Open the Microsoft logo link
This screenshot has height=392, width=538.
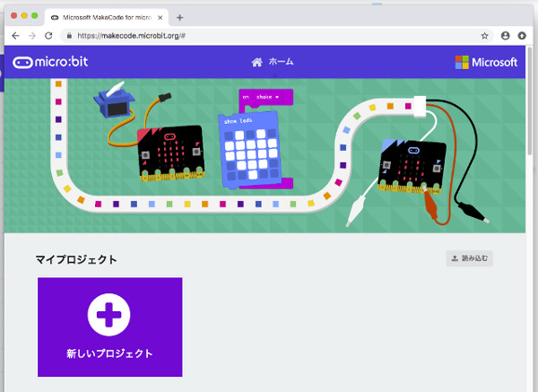(x=486, y=62)
